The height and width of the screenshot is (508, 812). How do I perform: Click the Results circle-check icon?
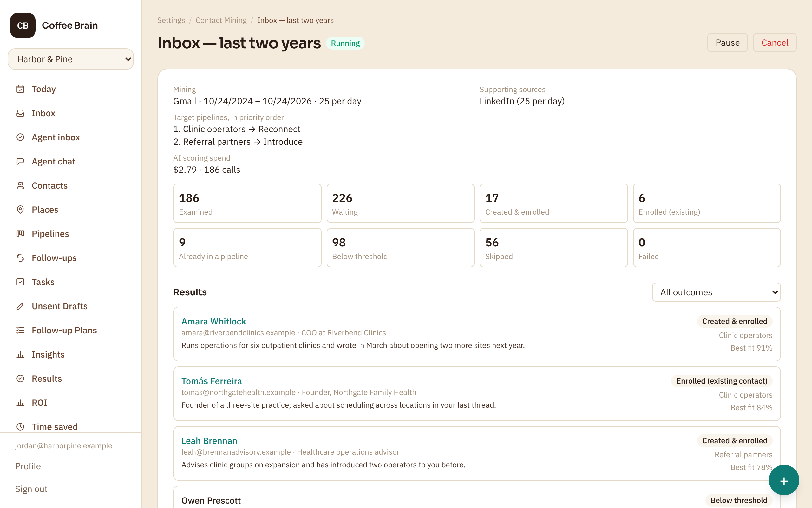[21, 379]
